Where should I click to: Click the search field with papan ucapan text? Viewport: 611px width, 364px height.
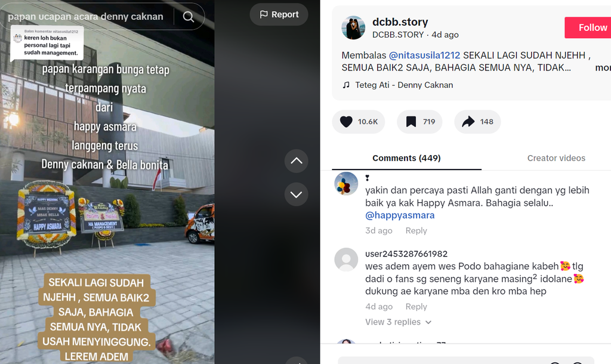pos(87,16)
